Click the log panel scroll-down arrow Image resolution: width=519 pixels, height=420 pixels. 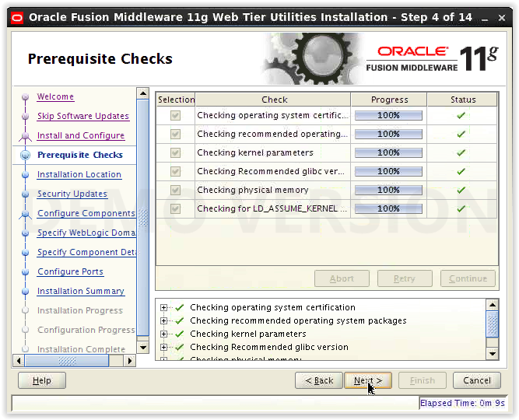pyautogui.click(x=493, y=353)
